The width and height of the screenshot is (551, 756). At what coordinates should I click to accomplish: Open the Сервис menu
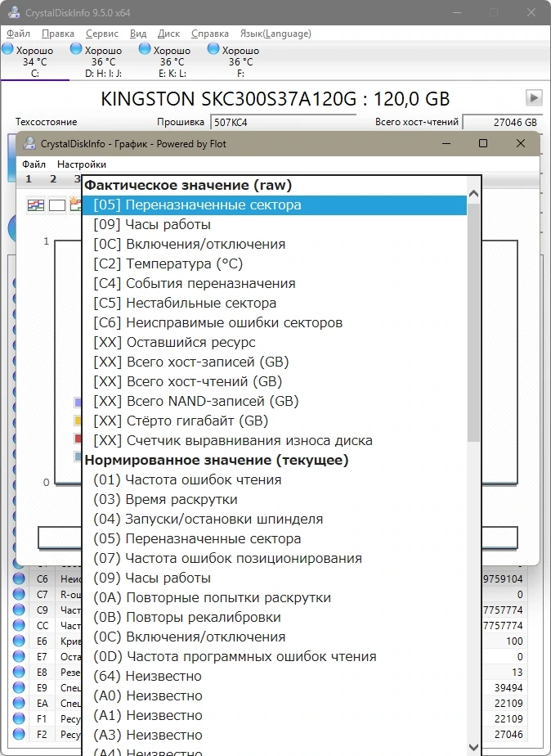pyautogui.click(x=102, y=34)
